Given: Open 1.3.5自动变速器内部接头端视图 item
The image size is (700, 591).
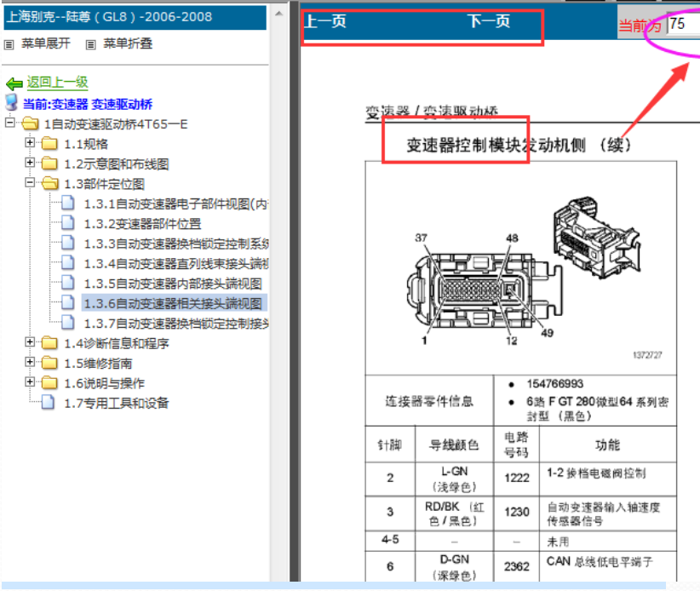Looking at the screenshot, I should (173, 284).
